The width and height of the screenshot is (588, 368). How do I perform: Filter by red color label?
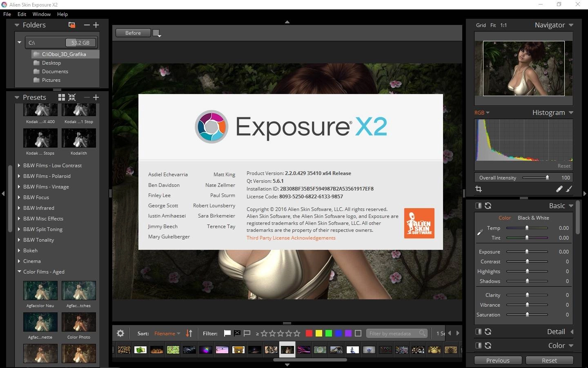pos(309,333)
